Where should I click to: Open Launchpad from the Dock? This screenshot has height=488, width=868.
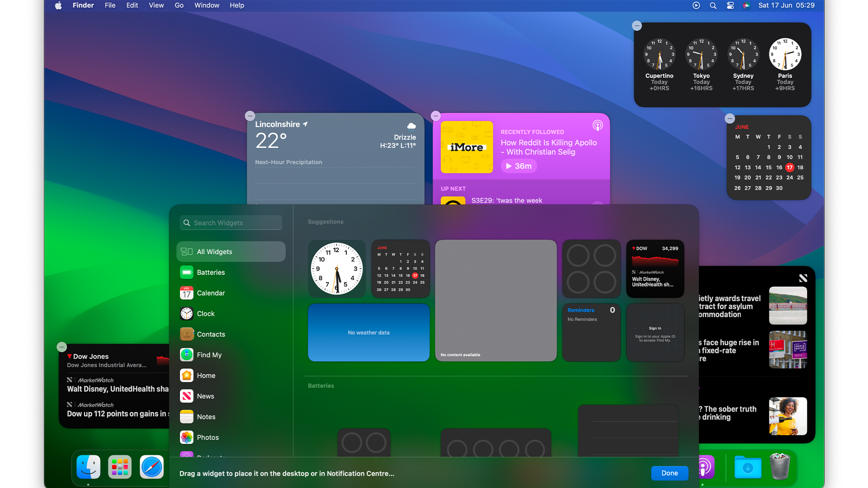click(119, 467)
